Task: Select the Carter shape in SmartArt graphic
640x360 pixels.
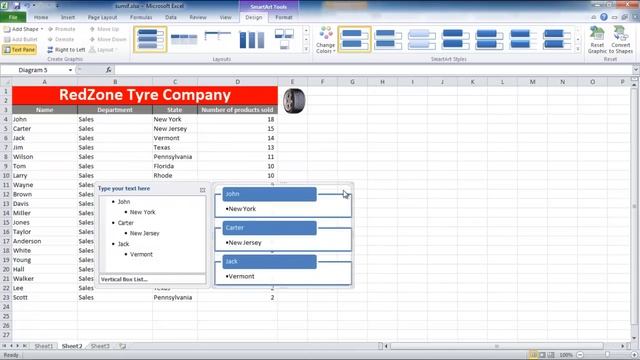Action: coord(269,228)
